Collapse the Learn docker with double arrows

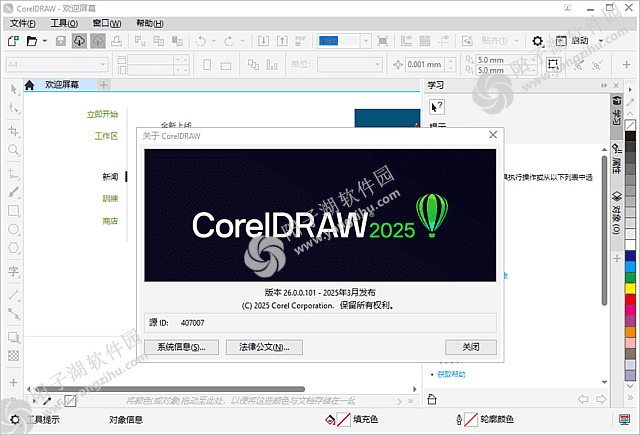[604, 85]
